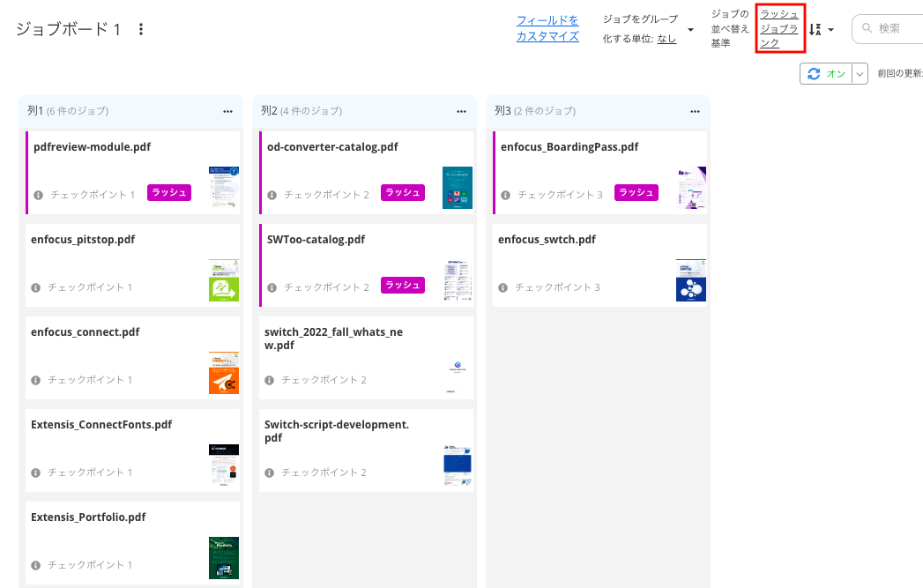Viewport: 923px width, 588px height.
Task: Open the ジョブボード 1 kebab menu
Action: click(141, 29)
